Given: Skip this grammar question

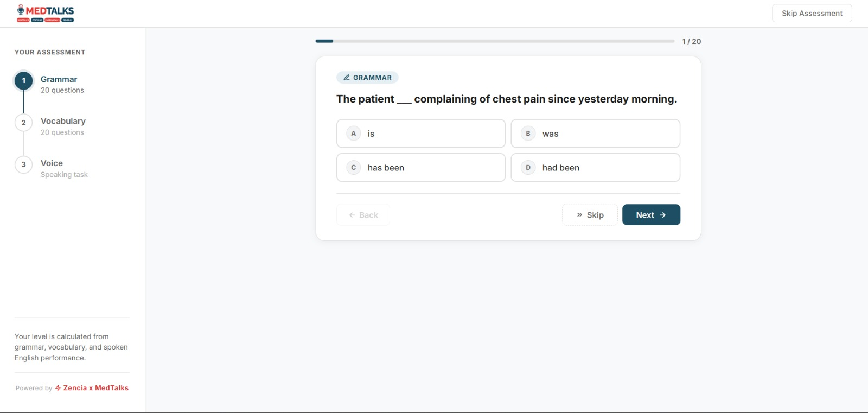Looking at the screenshot, I should pyautogui.click(x=590, y=215).
